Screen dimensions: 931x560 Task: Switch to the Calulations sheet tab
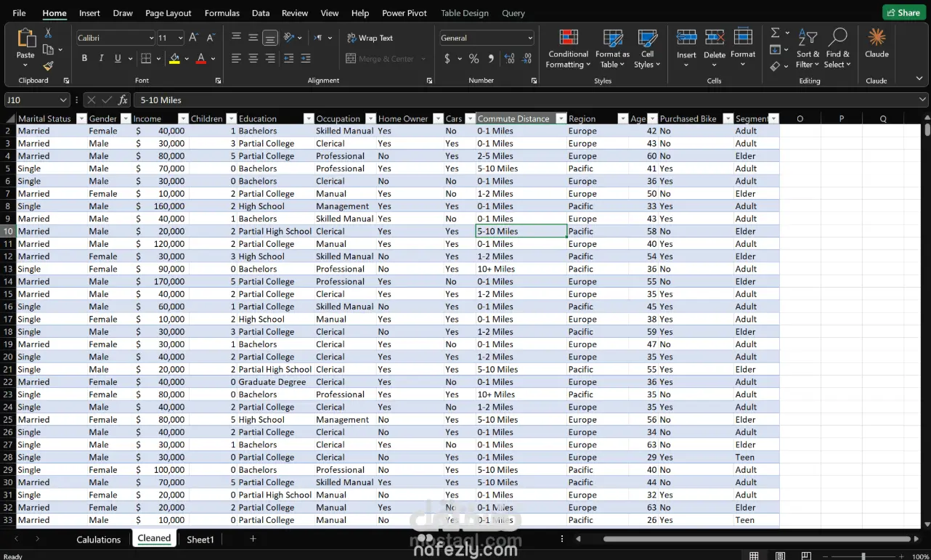[99, 539]
